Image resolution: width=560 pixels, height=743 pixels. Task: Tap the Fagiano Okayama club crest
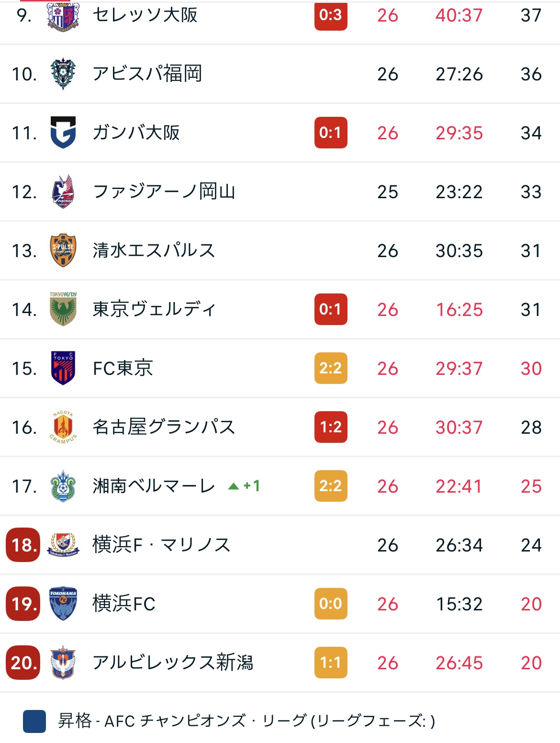pos(63,191)
